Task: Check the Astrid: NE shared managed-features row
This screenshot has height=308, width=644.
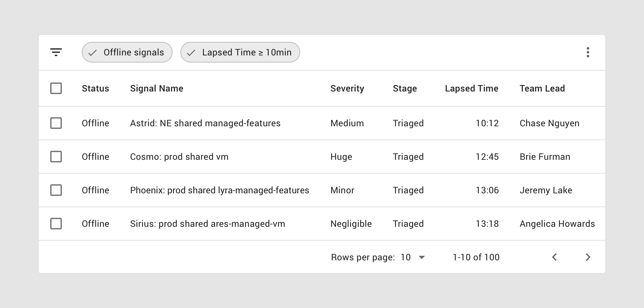Action: [x=56, y=123]
